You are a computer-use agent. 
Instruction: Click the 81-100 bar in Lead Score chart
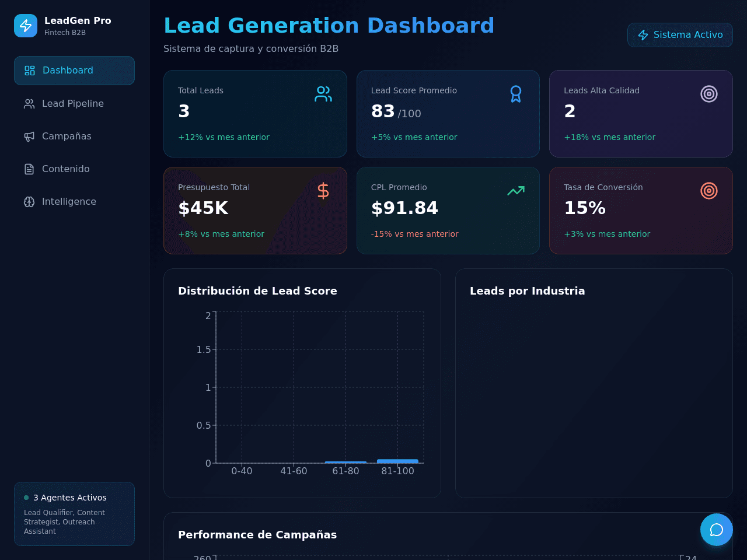pyautogui.click(x=397, y=461)
